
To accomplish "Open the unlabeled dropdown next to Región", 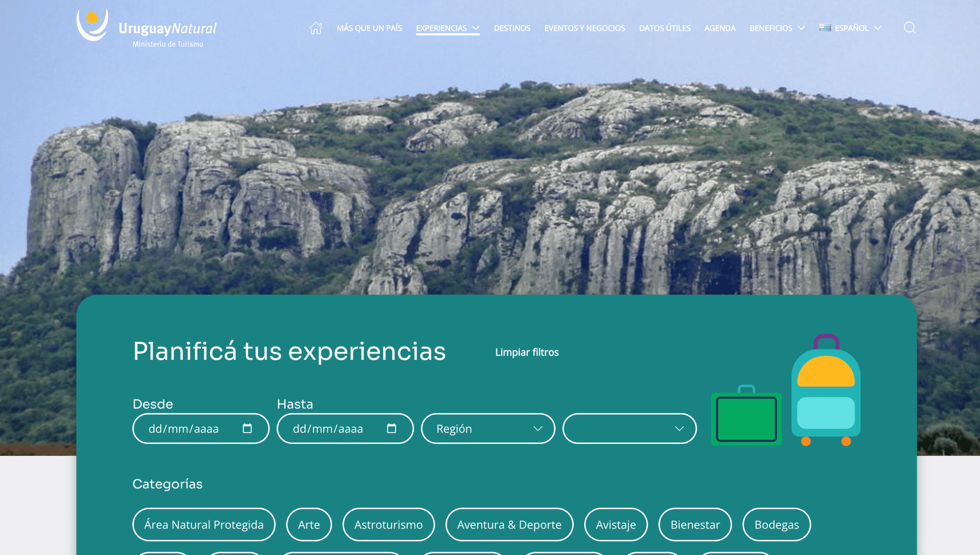I will pos(629,428).
